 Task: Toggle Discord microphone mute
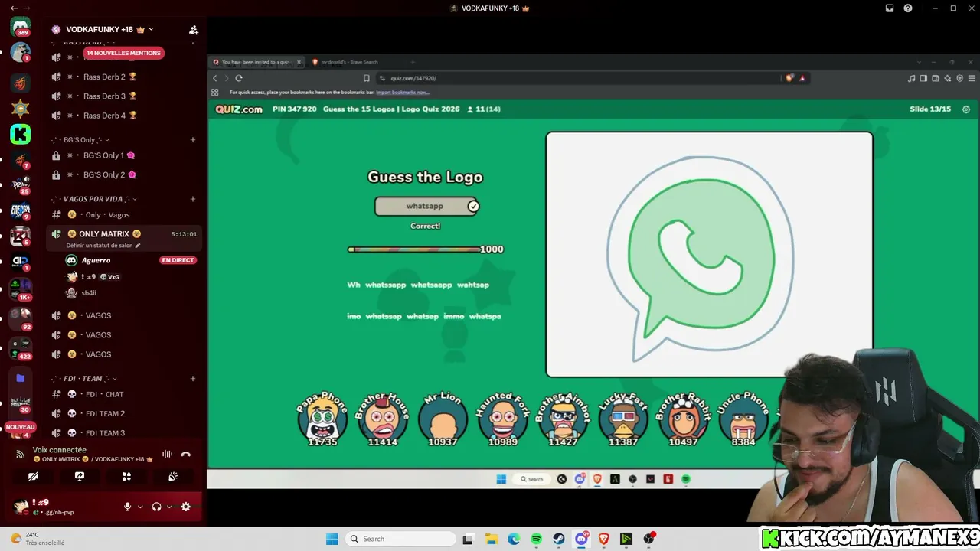coord(128,507)
